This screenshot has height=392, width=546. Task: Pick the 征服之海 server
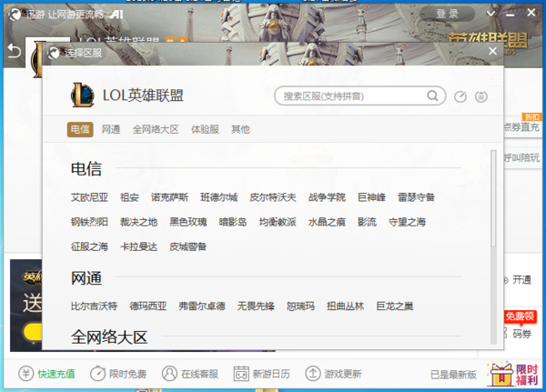click(x=89, y=246)
